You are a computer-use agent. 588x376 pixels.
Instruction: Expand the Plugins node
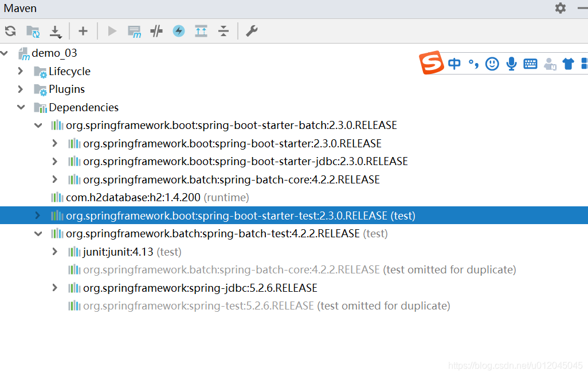click(21, 89)
